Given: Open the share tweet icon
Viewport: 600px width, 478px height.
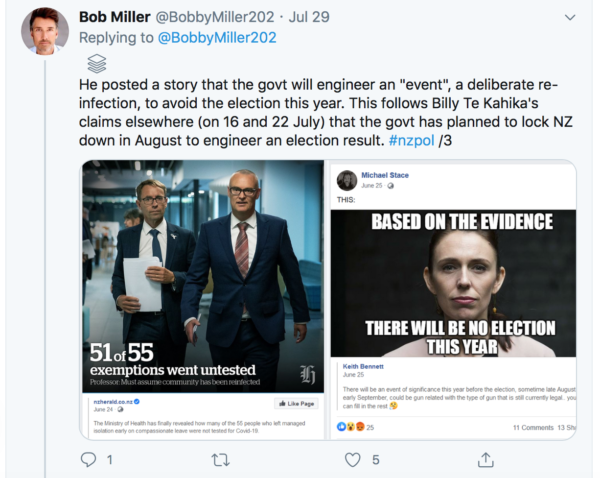Looking at the screenshot, I should point(486,459).
